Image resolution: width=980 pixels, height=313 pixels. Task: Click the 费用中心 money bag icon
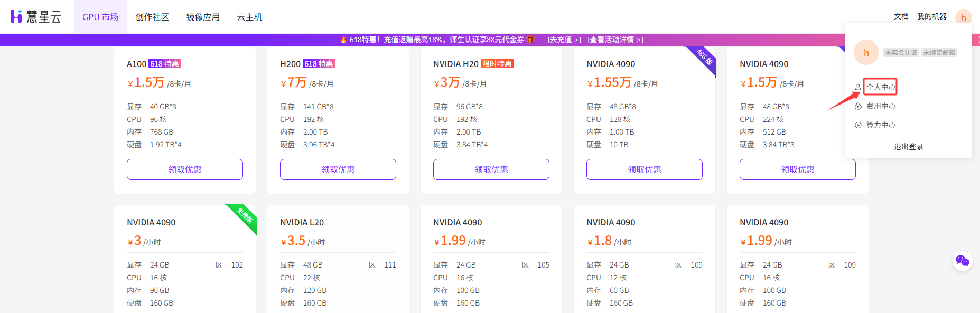tap(858, 106)
